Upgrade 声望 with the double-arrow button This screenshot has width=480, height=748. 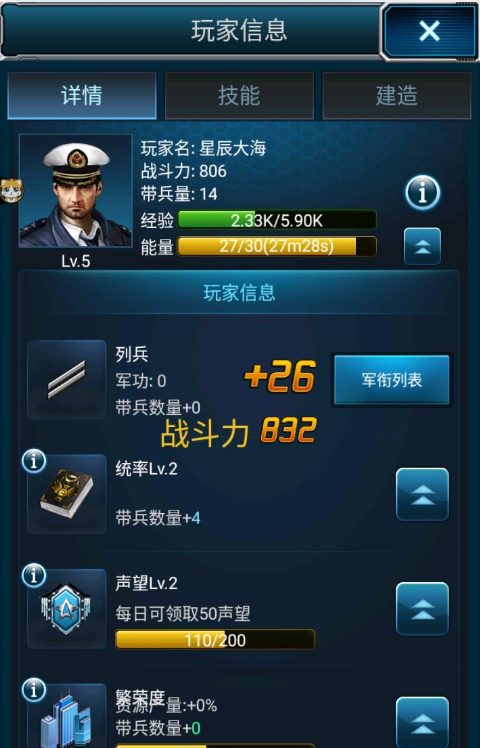coord(422,608)
